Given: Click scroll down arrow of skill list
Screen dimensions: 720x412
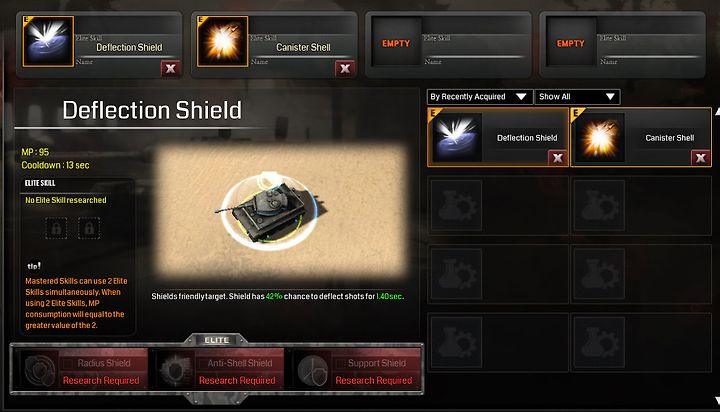Looking at the screenshot, I should tap(716, 401).
